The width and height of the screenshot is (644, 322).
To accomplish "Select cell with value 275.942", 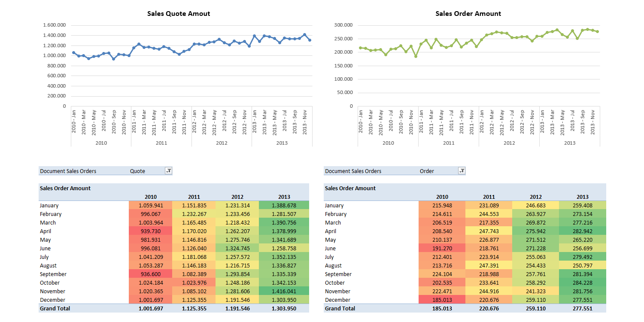I will click(536, 231).
